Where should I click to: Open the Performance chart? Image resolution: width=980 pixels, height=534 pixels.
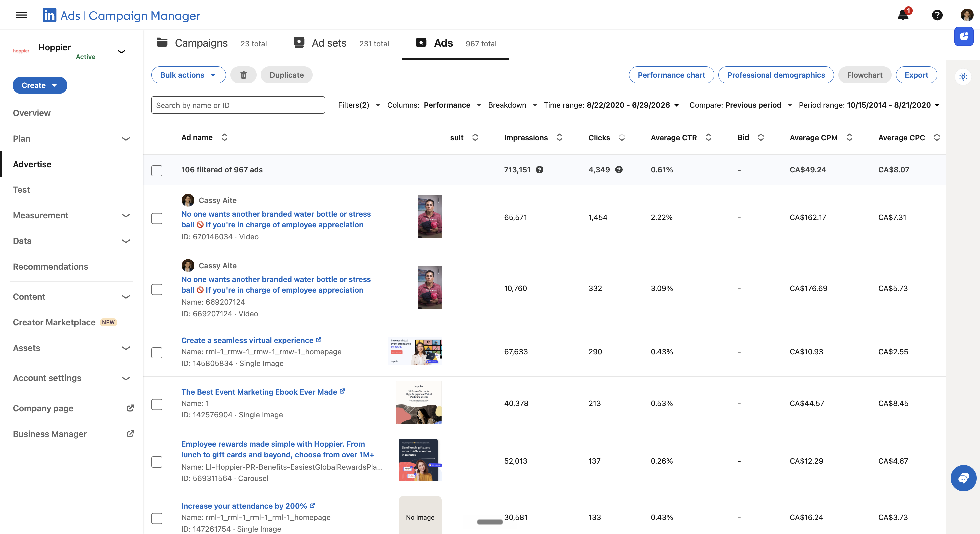(671, 75)
